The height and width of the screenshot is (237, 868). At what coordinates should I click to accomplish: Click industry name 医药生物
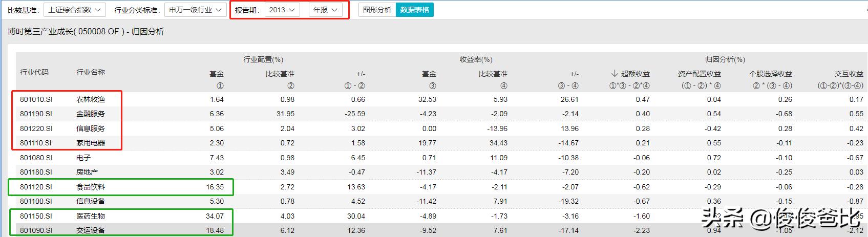pos(91,216)
